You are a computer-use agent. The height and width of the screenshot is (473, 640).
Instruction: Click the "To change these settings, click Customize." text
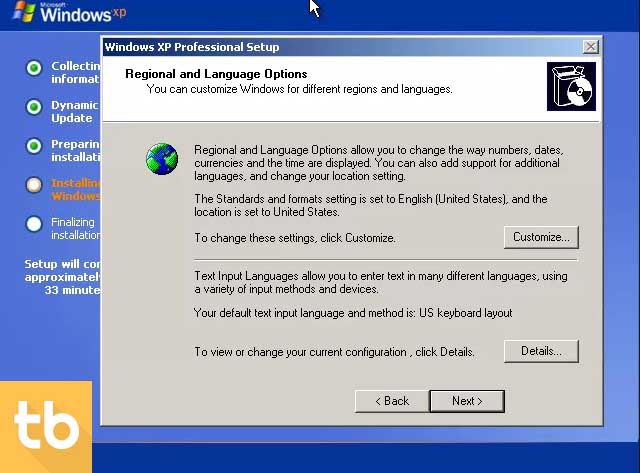295,238
